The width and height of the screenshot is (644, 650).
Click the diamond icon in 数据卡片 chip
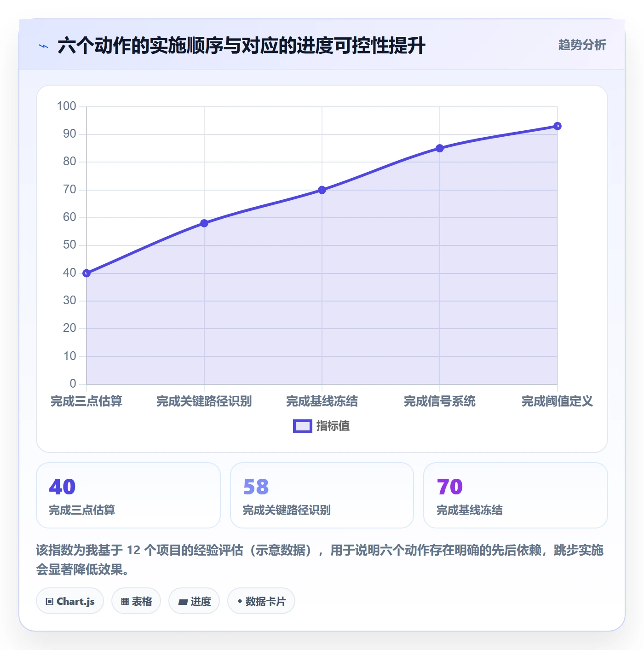click(240, 601)
